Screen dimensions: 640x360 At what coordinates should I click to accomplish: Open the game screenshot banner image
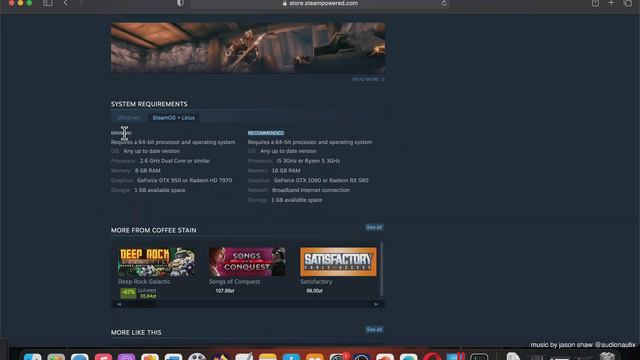[248, 48]
